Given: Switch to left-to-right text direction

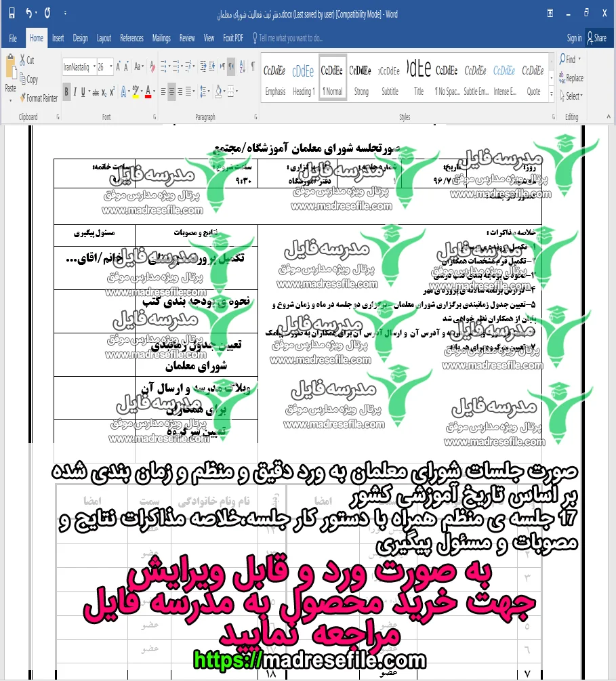Looking at the screenshot, I should 222,67.
